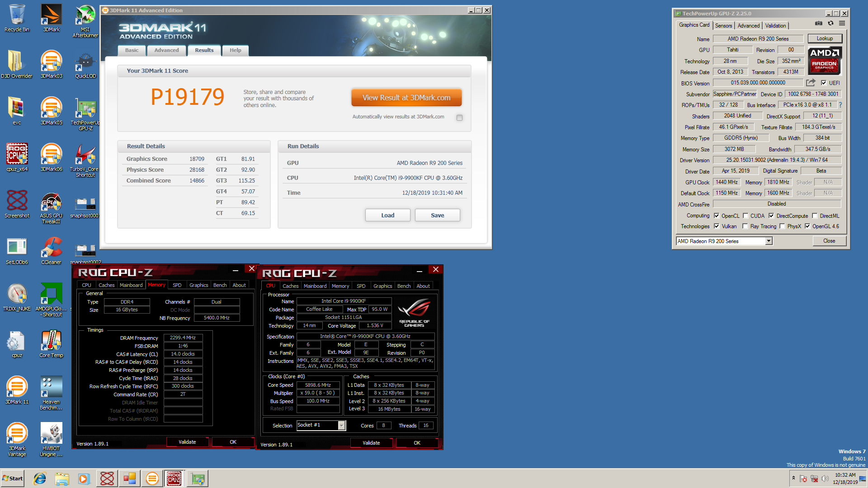868x488 pixels.
Task: Open Windows Media Player taskbar icon
Action: coord(84,479)
